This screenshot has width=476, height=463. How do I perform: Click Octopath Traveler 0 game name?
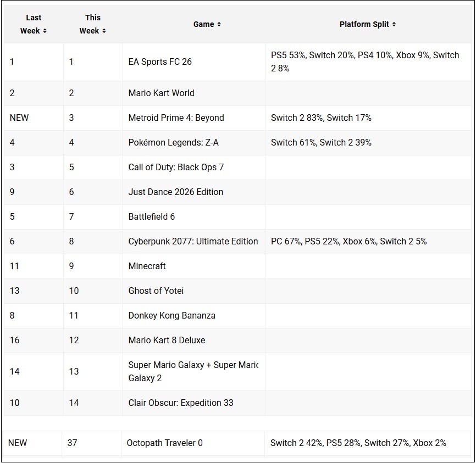pos(164,443)
